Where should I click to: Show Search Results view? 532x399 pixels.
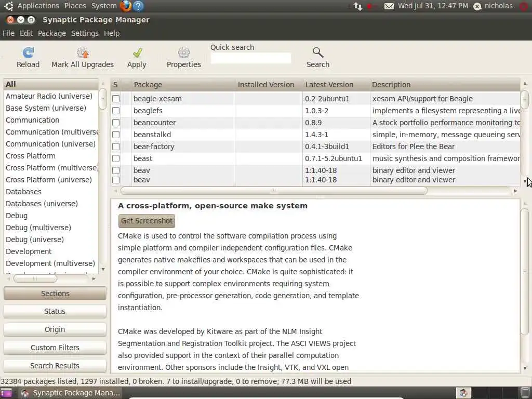[55, 366]
